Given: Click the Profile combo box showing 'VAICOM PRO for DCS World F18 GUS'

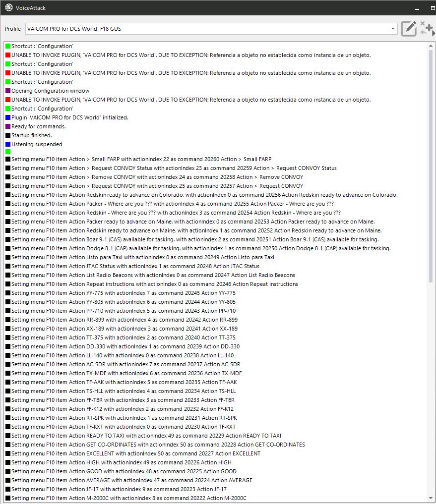Looking at the screenshot, I should (x=211, y=29).
